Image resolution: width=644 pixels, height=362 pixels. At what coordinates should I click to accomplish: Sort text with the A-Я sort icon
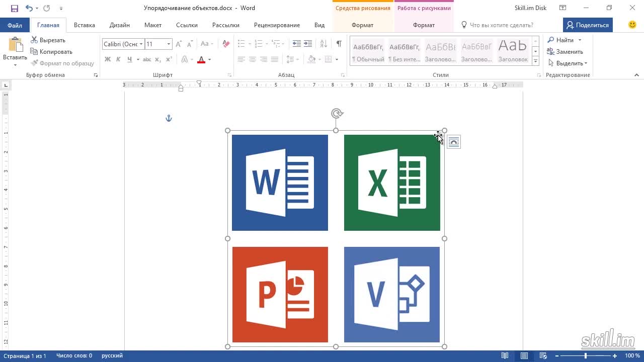324,44
